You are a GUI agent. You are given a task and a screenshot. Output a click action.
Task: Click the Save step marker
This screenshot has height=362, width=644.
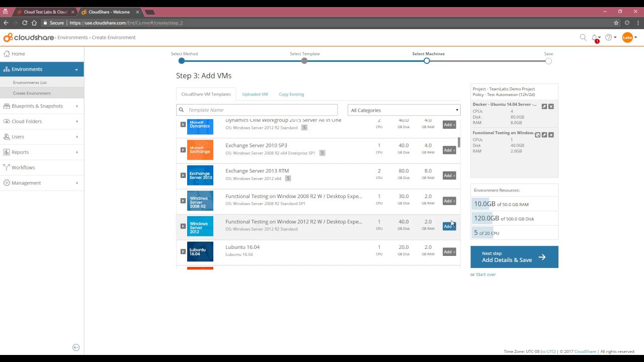click(548, 61)
